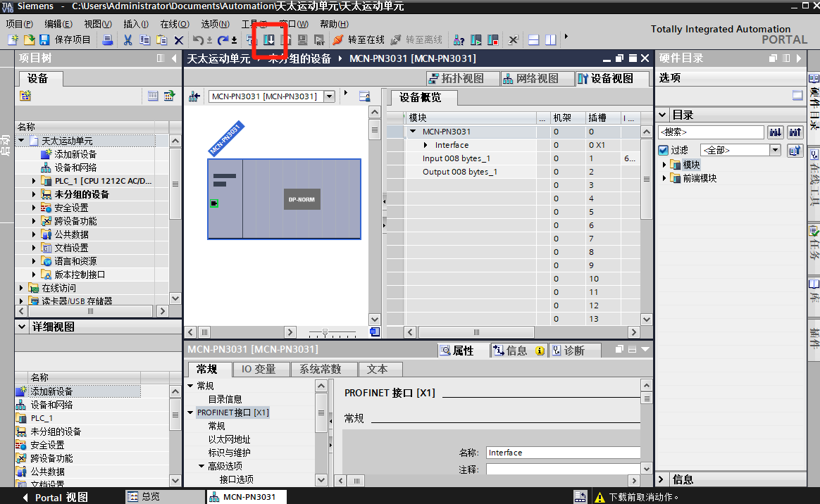Open the 帮助(H) menu
Screen dimensions: 820x504
[334, 24]
